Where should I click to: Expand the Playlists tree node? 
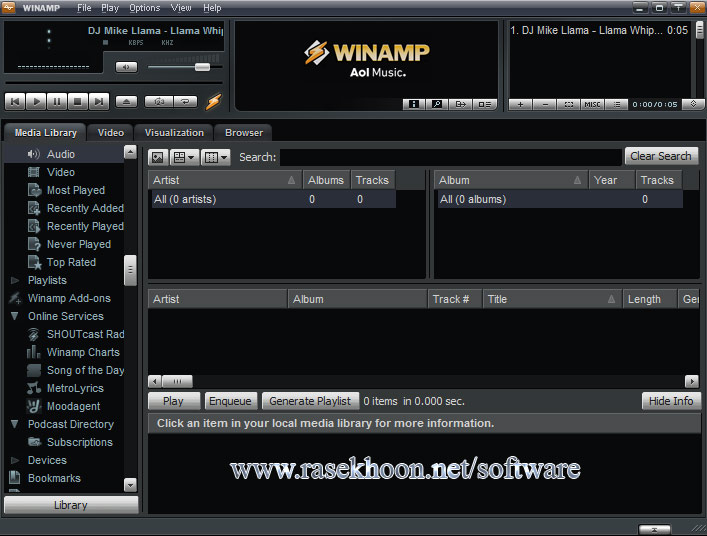pyautogui.click(x=15, y=280)
